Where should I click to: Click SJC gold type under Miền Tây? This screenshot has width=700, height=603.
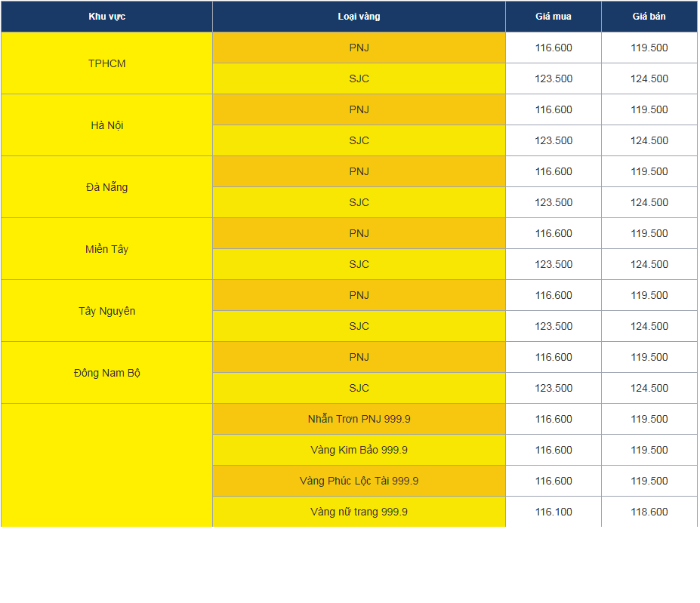tap(359, 264)
